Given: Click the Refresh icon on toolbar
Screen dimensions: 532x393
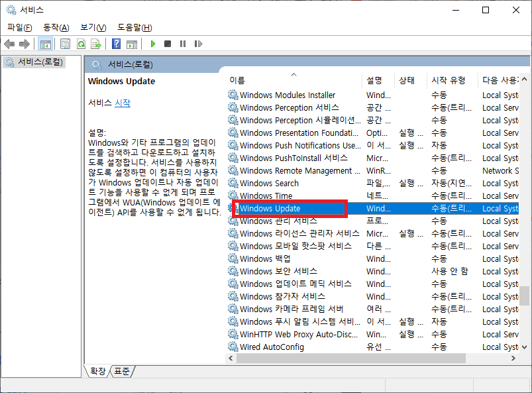Looking at the screenshot, I should (81, 44).
